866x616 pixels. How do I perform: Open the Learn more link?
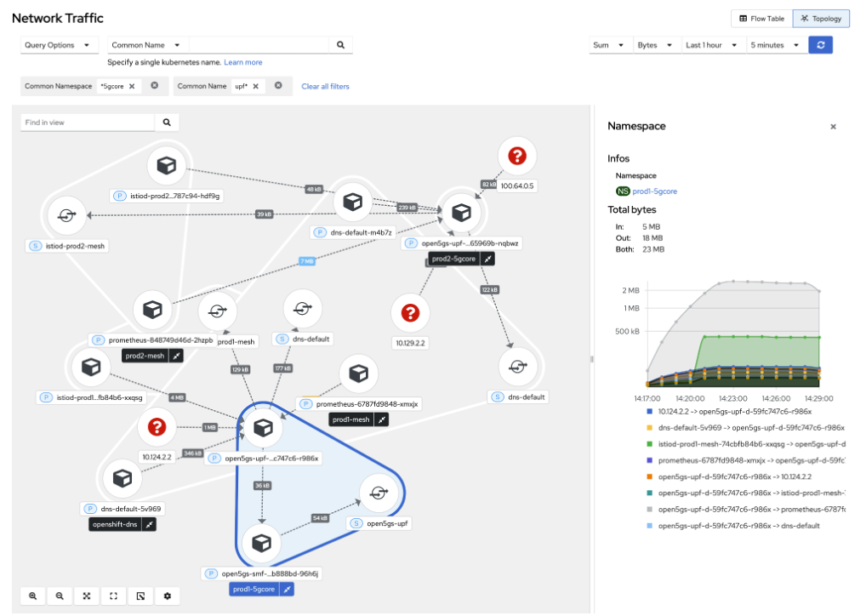(x=243, y=62)
